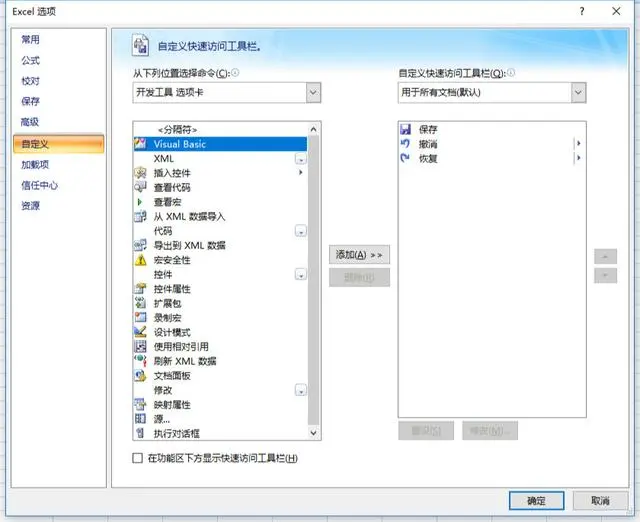Select the <分隔符> list entry

(x=220, y=129)
